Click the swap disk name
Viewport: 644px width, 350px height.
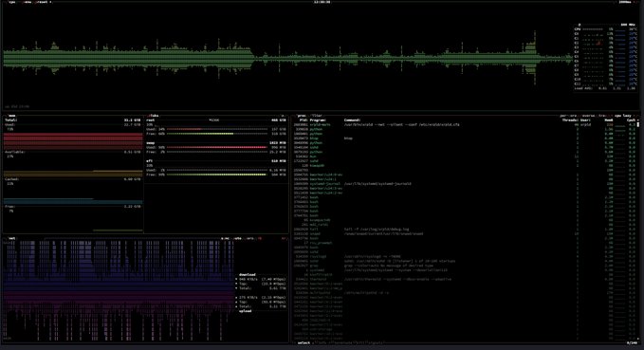coord(150,143)
